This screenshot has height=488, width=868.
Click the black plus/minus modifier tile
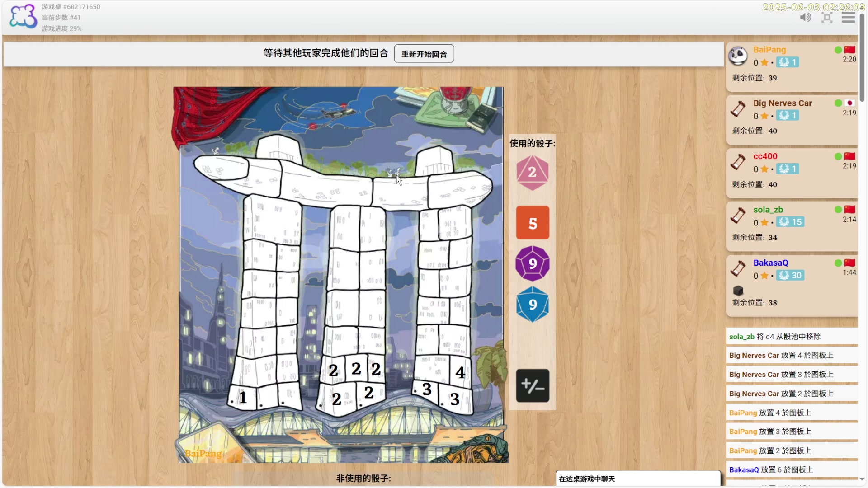click(533, 385)
